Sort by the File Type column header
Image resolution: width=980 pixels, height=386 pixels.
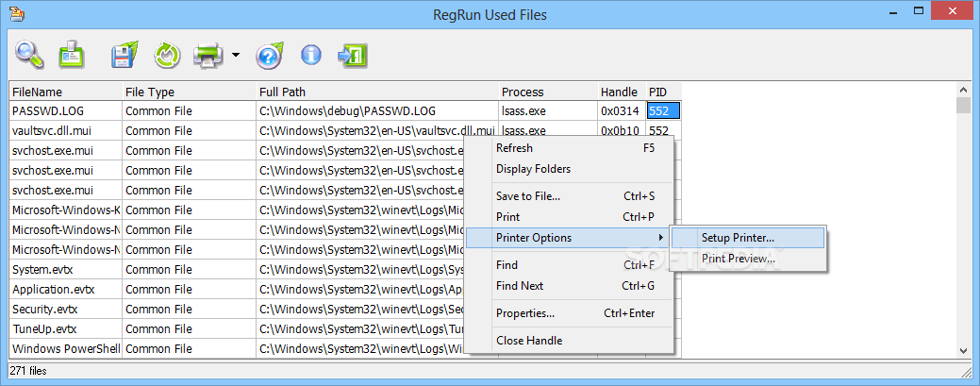190,92
